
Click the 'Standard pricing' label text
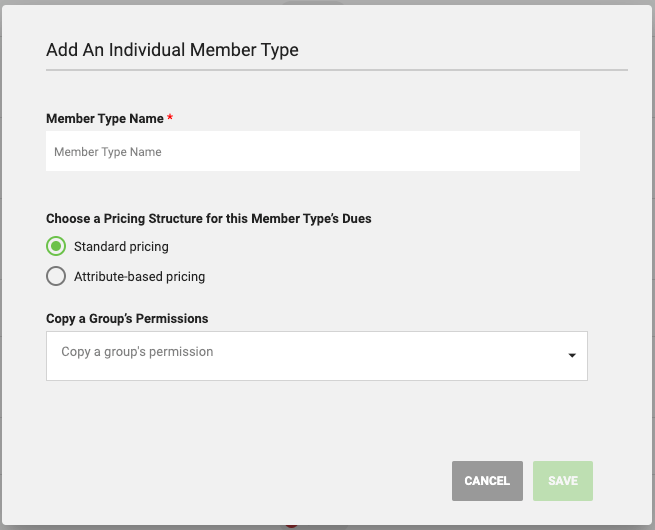tap(121, 246)
